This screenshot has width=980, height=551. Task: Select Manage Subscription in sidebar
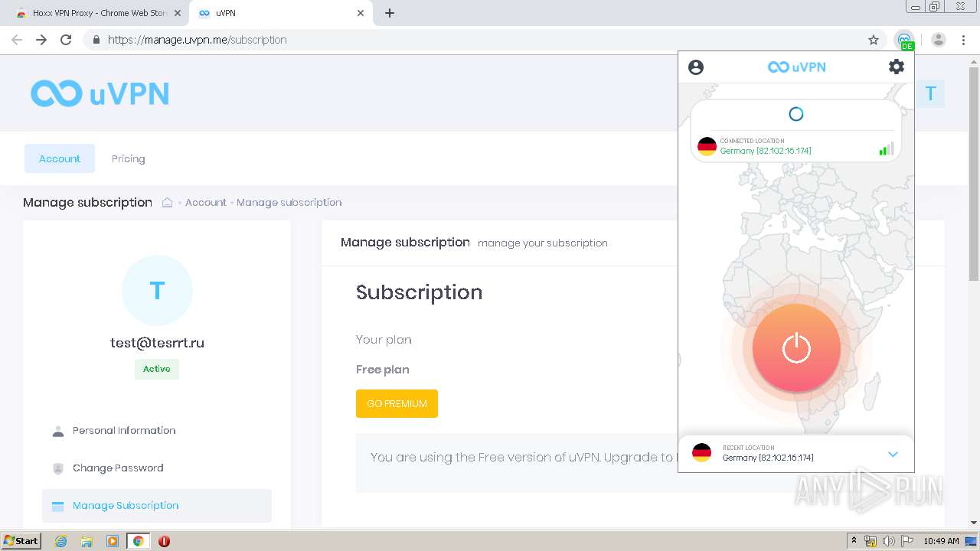coord(157,505)
